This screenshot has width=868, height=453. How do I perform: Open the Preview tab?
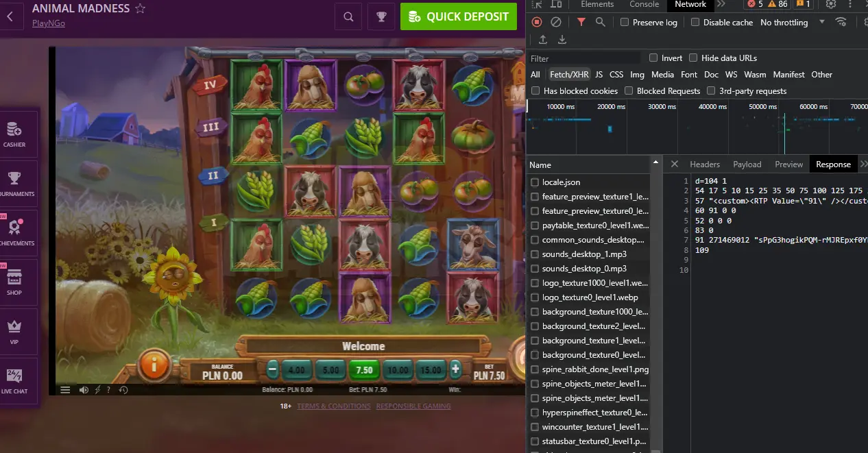point(789,164)
